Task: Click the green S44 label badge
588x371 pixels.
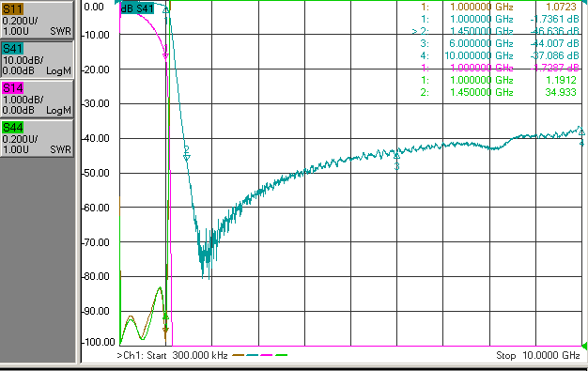Action: pos(12,127)
